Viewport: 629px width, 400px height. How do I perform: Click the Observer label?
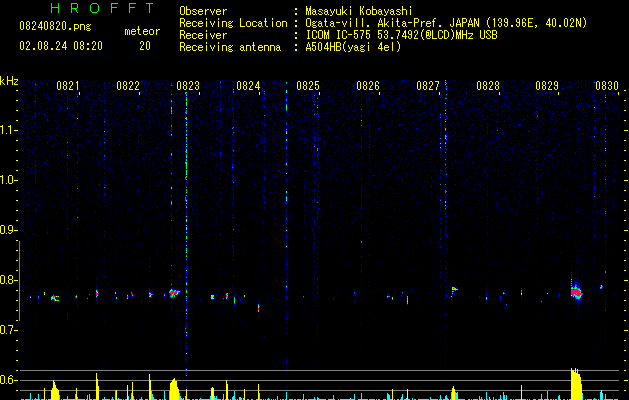coord(203,11)
